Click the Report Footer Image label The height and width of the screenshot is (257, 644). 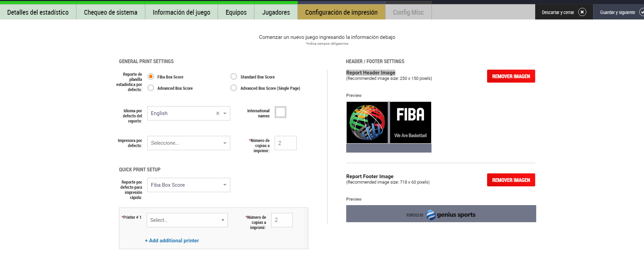point(370,176)
